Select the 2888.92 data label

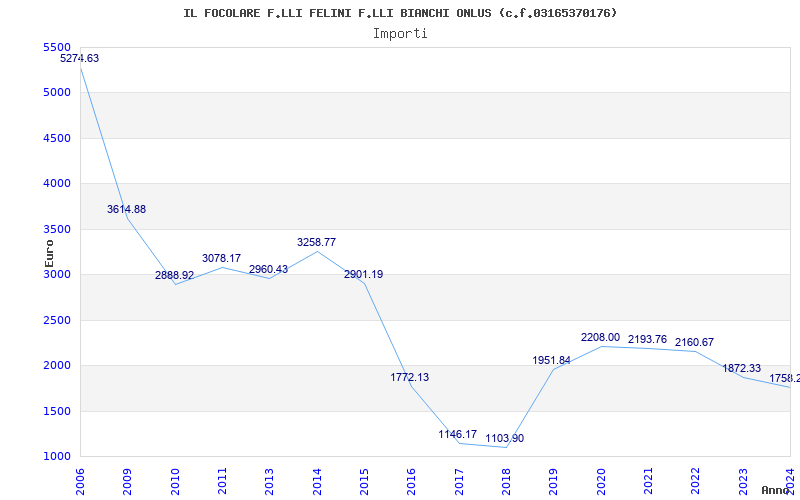point(174,276)
